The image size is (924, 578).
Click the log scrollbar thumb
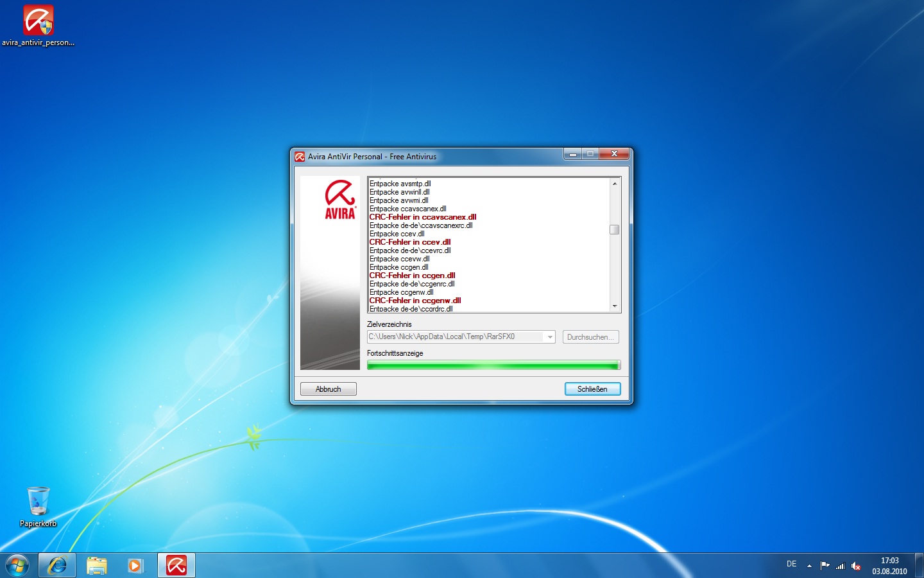(615, 229)
